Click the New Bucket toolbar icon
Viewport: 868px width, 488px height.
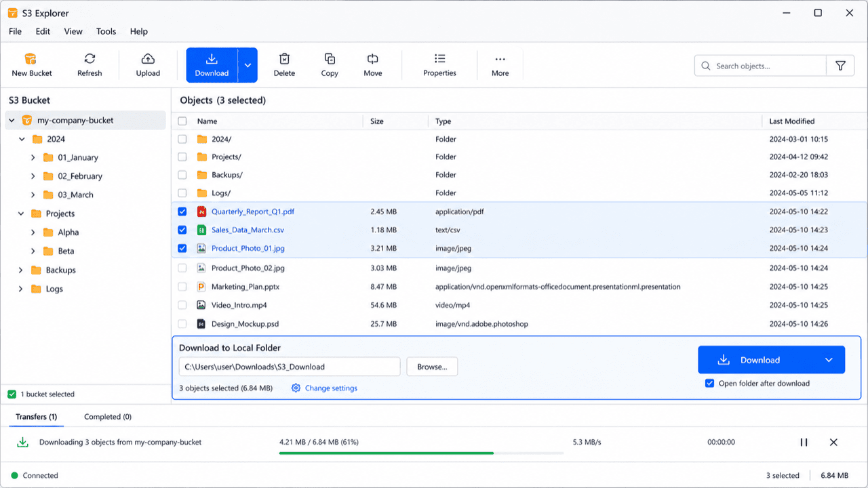tap(31, 59)
